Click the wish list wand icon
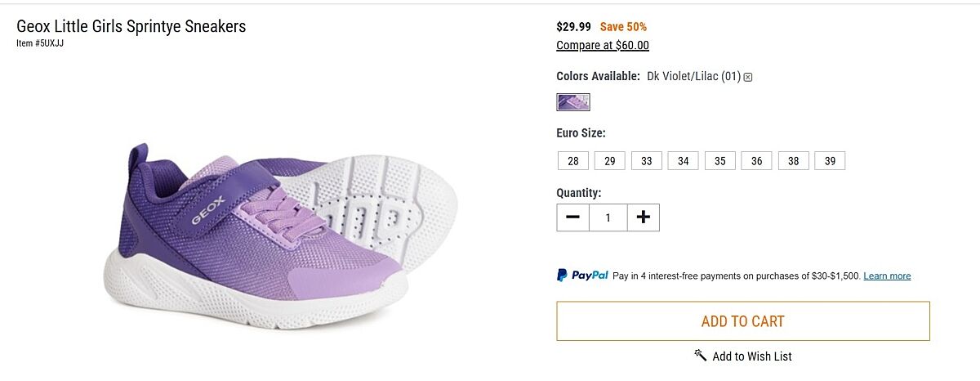The image size is (980, 381). [701, 355]
